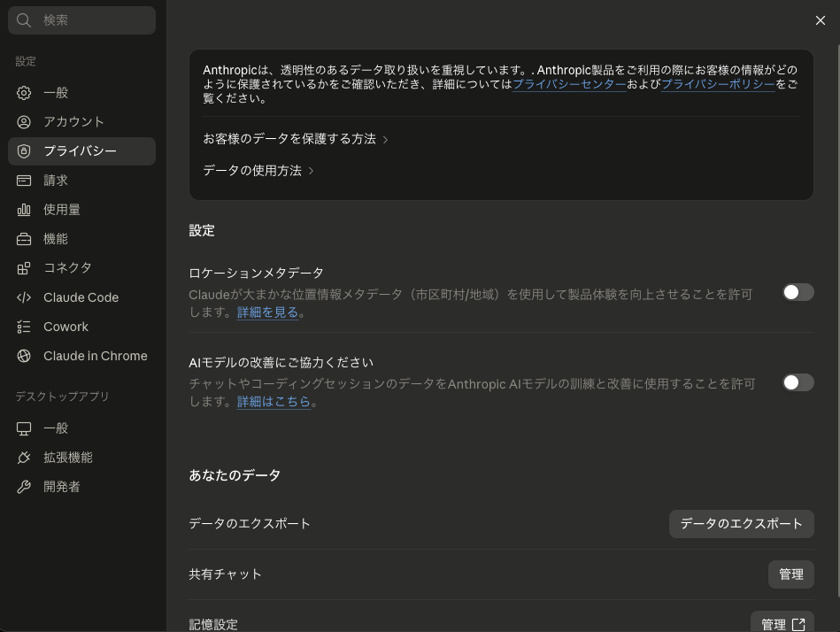Click the shield lock icon beside プライバシー
840x632 pixels.
[24, 151]
